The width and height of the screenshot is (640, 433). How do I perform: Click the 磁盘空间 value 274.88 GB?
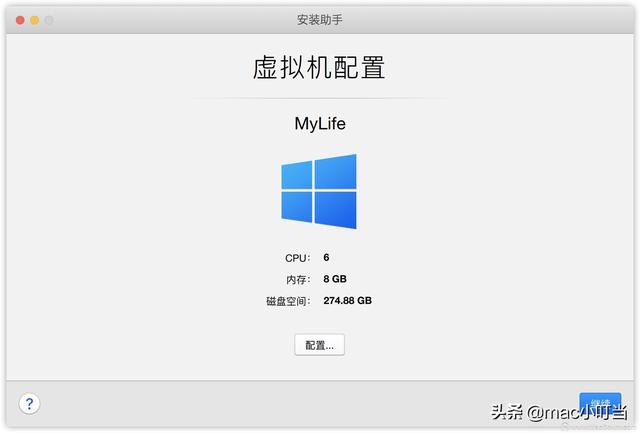tap(347, 300)
